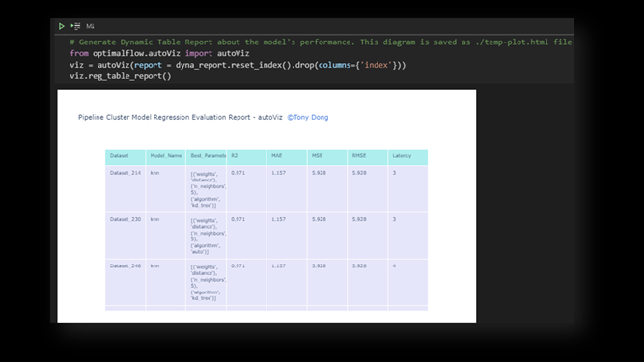Select the Dataset_246 table cell
The width and height of the screenshot is (644, 362).
[125, 266]
